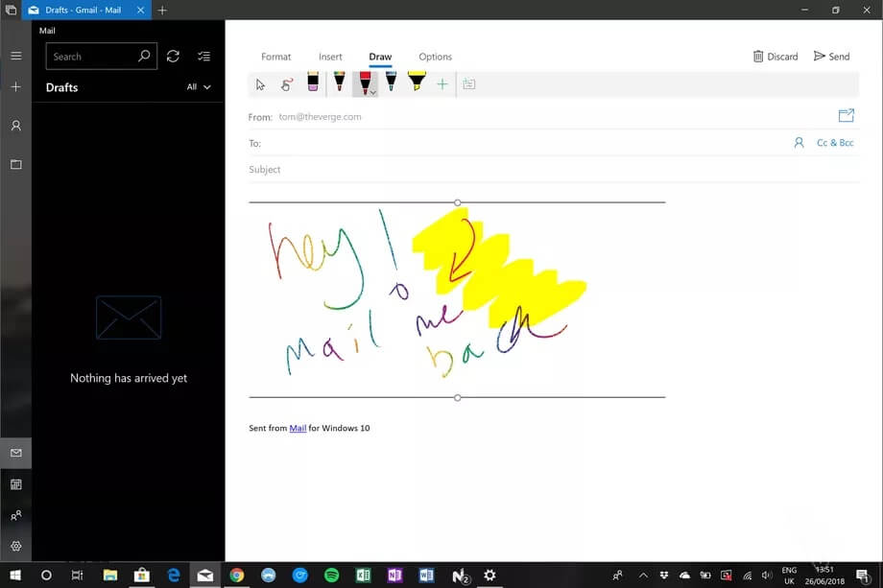Show hidden system tray icons chevron
The width and height of the screenshot is (883, 588).
pos(643,576)
